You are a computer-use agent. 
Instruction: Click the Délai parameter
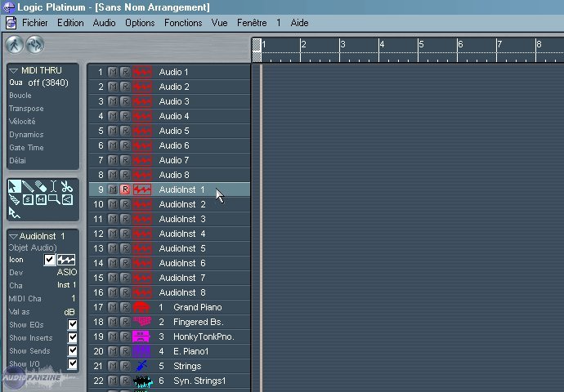[17, 161]
